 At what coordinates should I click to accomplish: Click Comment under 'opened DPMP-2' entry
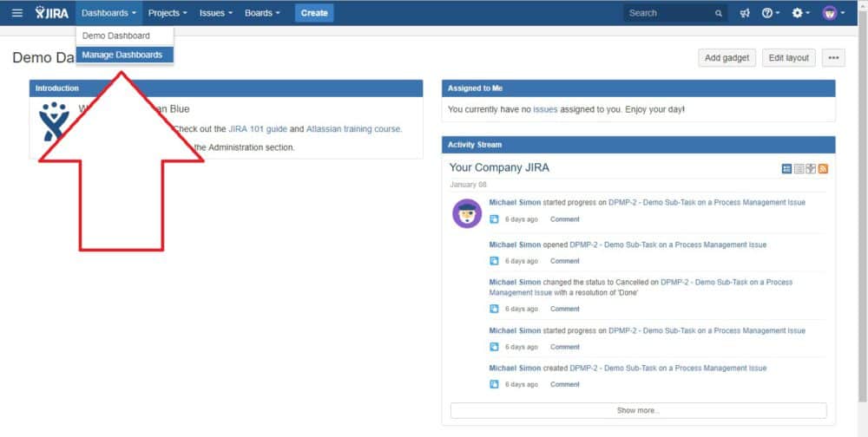565,260
